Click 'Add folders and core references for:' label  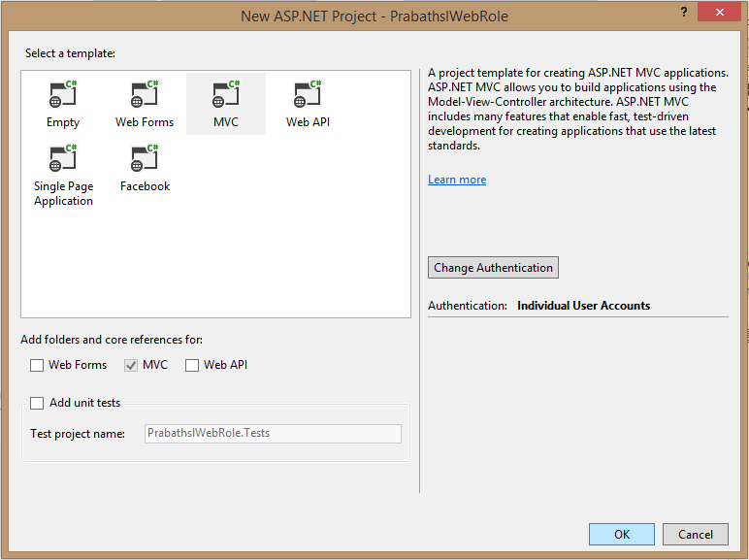coord(112,340)
